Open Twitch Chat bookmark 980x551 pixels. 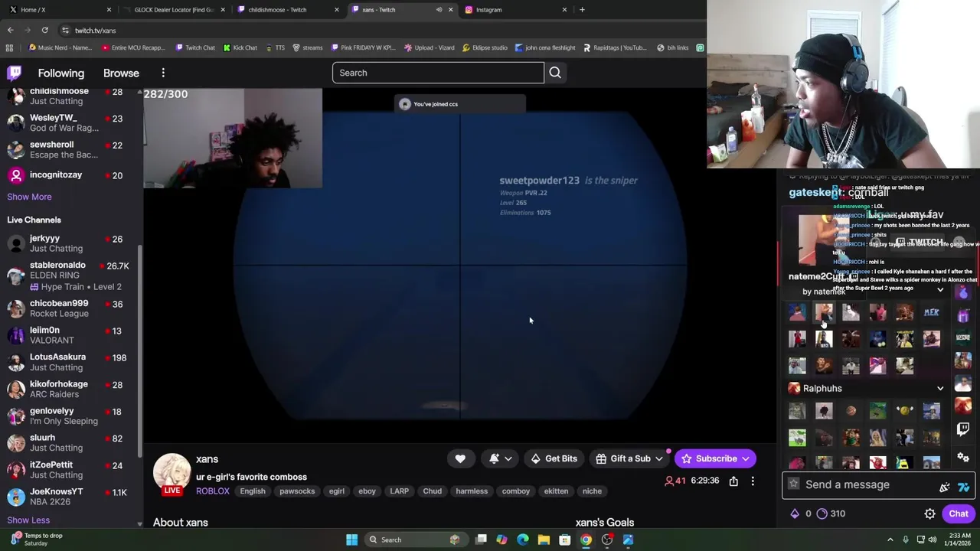click(x=195, y=47)
